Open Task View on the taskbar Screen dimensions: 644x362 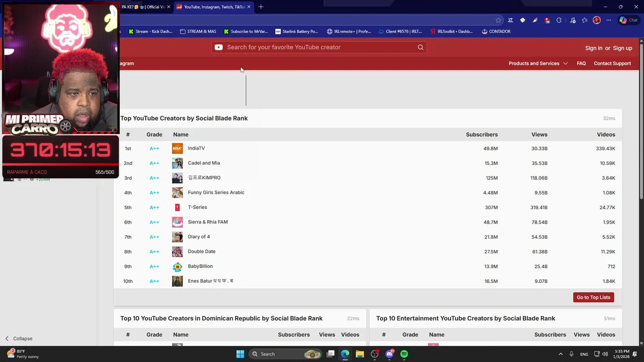(331, 354)
